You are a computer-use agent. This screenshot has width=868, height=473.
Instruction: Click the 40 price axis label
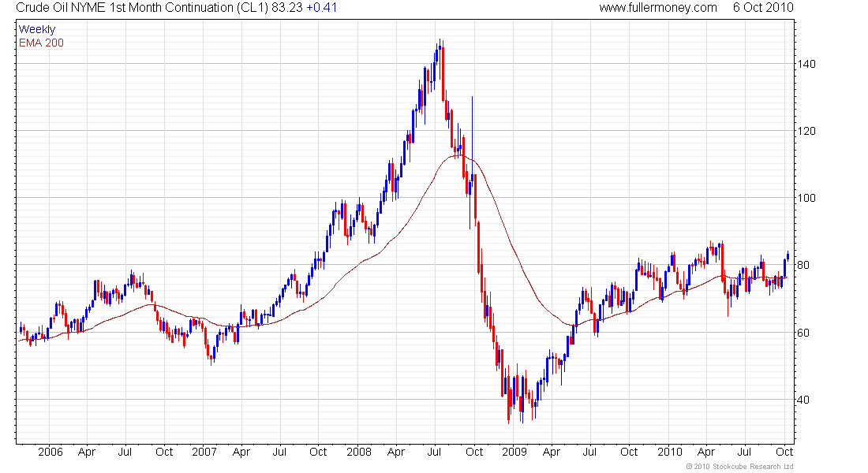[803, 400]
